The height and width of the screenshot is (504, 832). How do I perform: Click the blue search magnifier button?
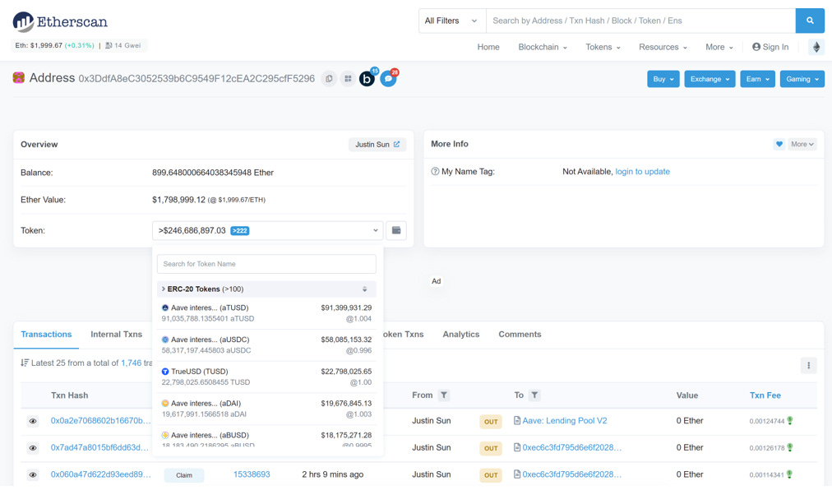810,21
